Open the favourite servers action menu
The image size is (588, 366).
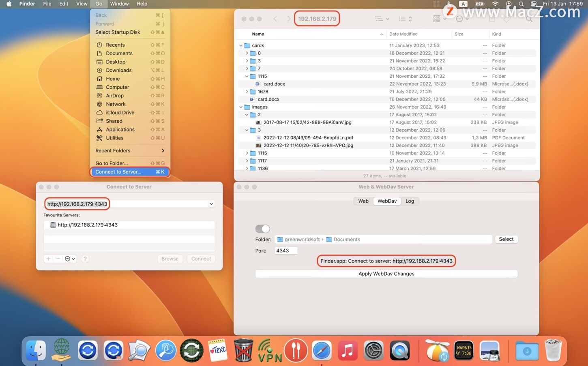70,259
